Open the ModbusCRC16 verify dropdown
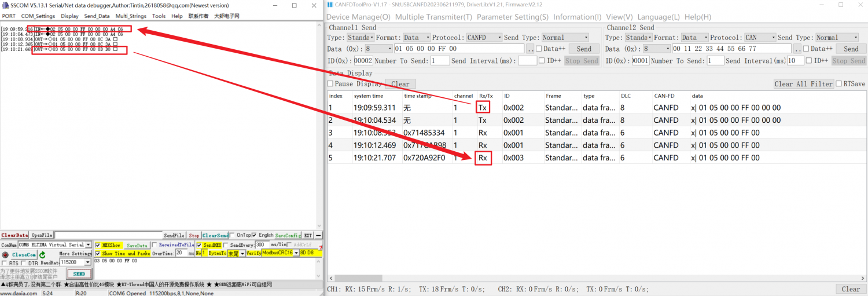The height and width of the screenshot is (296, 868). pyautogui.click(x=296, y=253)
